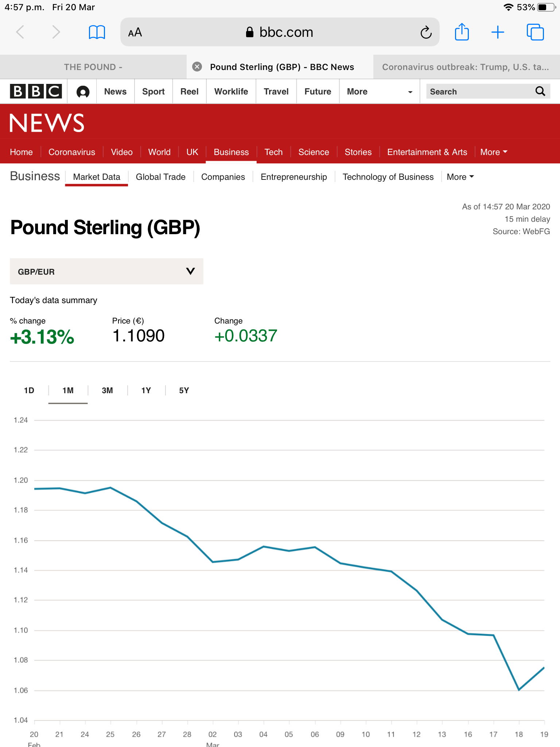This screenshot has height=747, width=560.
Task: Close the Pound Sterling tab
Action: 197,67
